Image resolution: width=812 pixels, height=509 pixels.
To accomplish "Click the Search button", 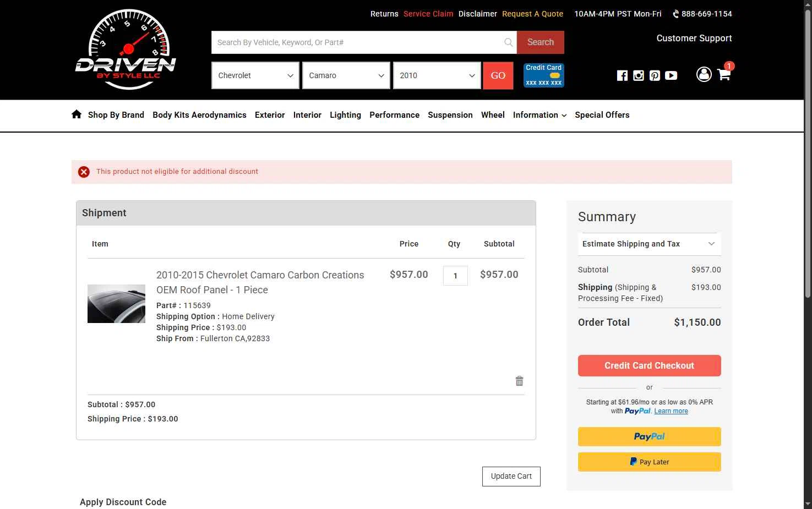I will pyautogui.click(x=541, y=42).
